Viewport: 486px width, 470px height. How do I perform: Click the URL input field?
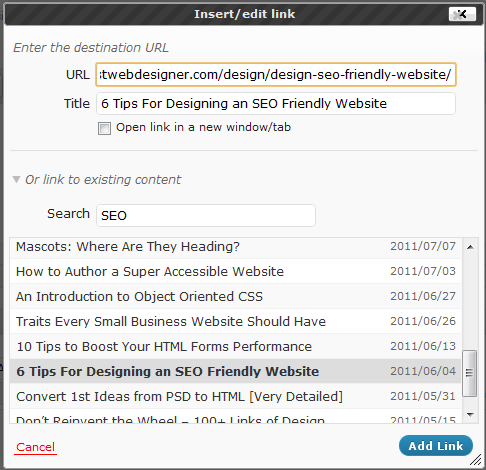point(276,75)
